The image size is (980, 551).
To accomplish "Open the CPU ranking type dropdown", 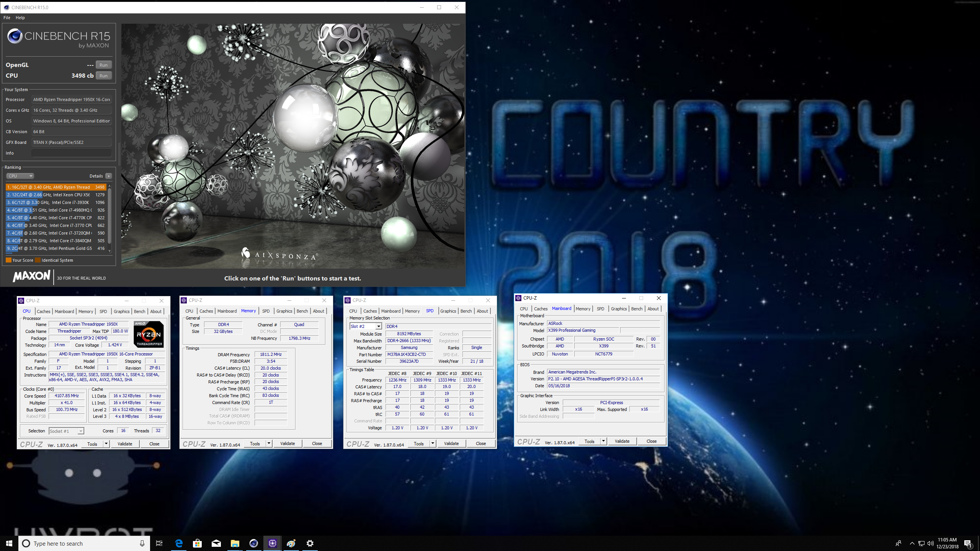I will (x=20, y=176).
